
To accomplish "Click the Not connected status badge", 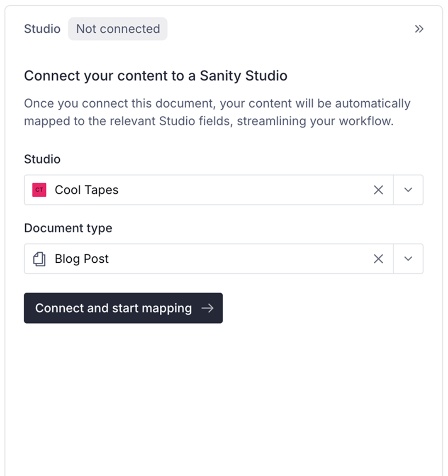I will click(x=118, y=29).
